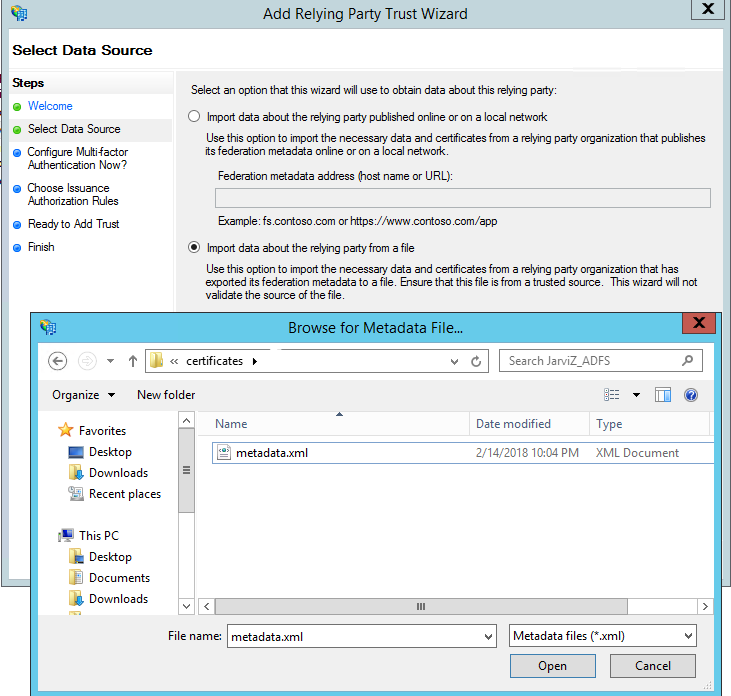Click the folder icon in the address bar
Screen dimensions: 731x696
click(x=157, y=361)
